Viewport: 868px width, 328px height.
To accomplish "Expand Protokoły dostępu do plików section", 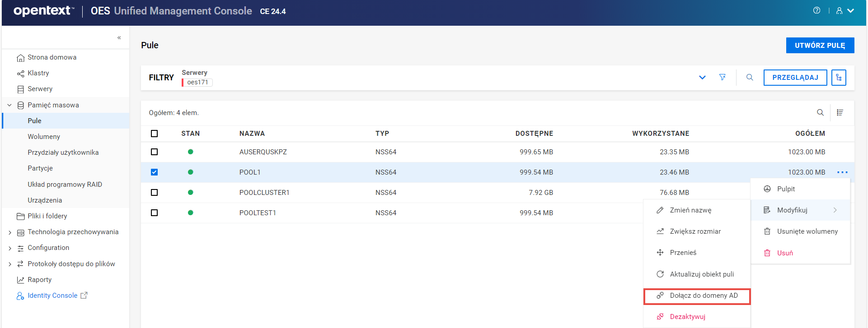I will click(x=9, y=264).
